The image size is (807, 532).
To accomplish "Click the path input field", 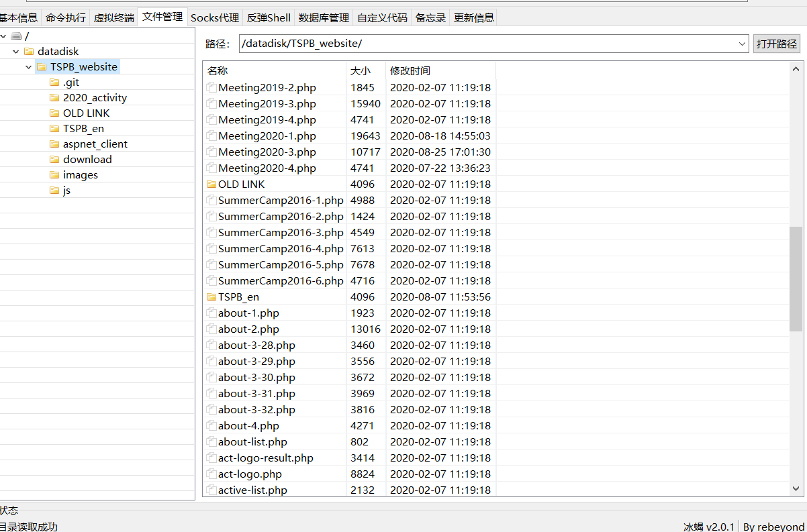I will point(488,44).
